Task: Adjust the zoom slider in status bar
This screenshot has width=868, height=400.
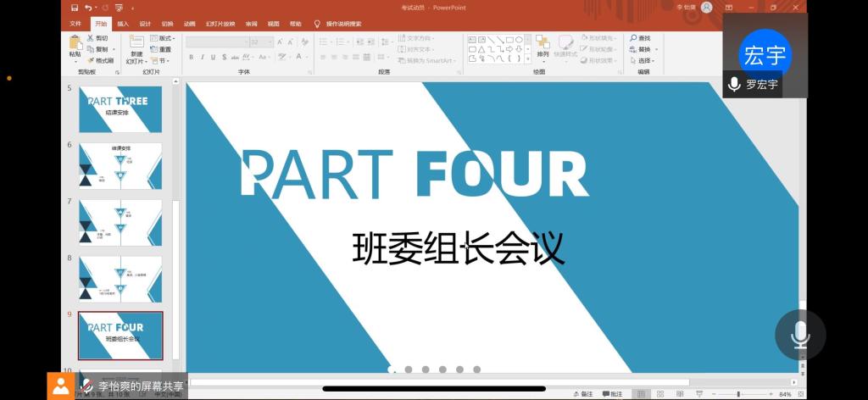Action: pyautogui.click(x=738, y=394)
